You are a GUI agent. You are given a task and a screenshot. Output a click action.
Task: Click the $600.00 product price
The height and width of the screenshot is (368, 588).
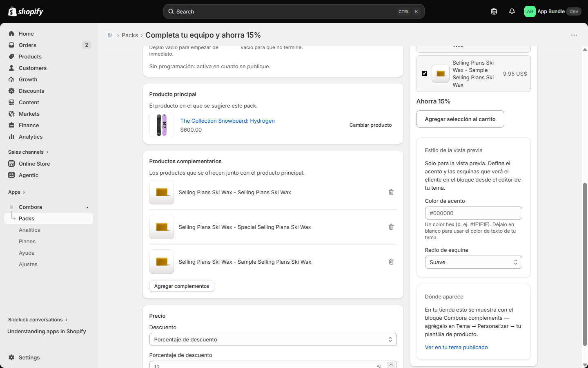tap(191, 130)
